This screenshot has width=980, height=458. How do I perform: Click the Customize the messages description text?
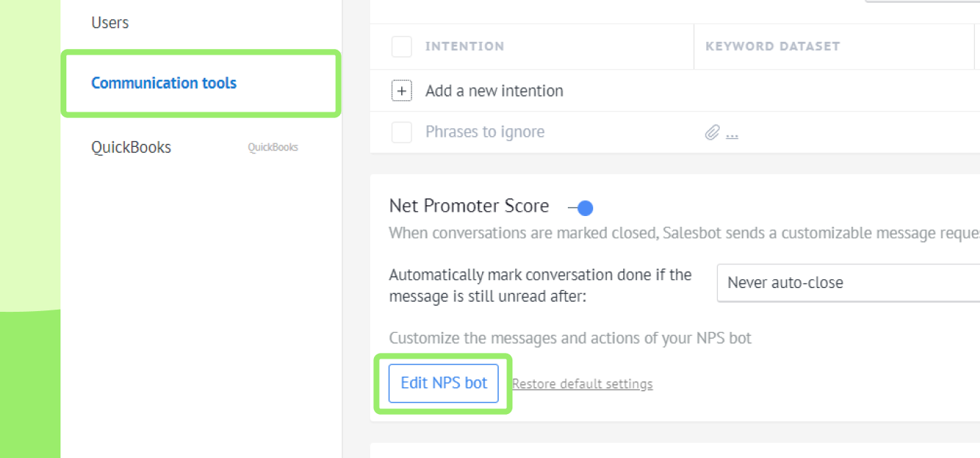click(570, 338)
